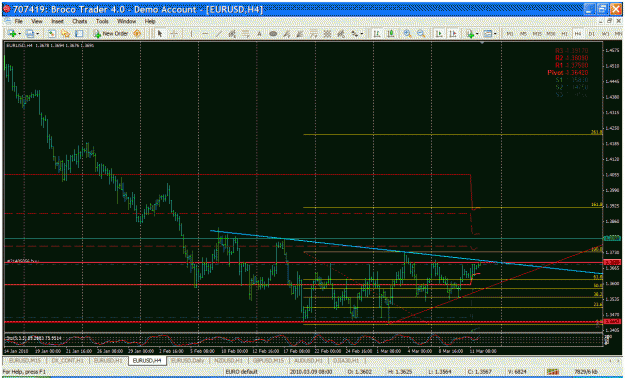Image resolution: width=625 pixels, height=378 pixels.
Task: Switch chart to Bar Chart icon
Action: click(376, 34)
